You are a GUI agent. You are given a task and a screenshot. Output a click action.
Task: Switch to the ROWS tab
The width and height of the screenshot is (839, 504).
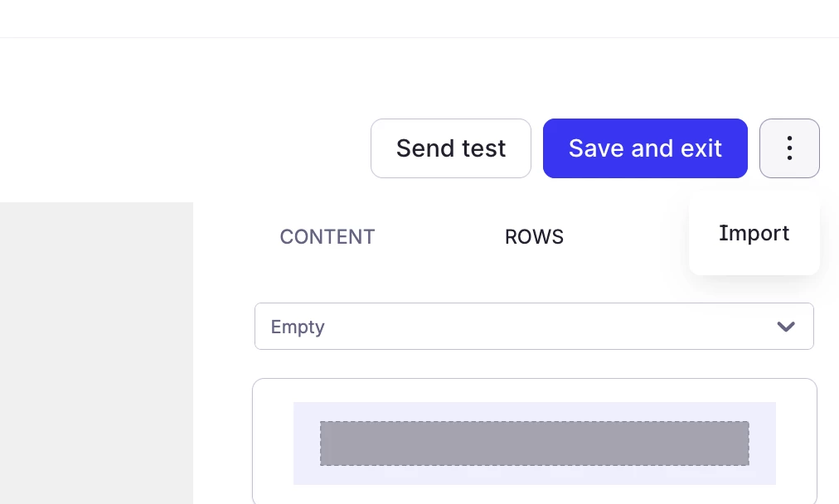click(x=534, y=237)
